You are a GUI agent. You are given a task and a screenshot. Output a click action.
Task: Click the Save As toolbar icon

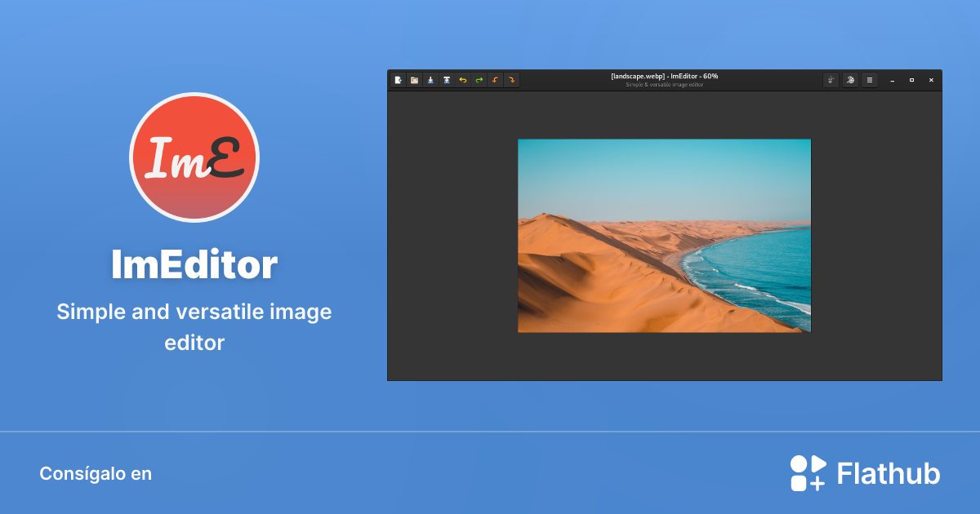click(x=447, y=80)
